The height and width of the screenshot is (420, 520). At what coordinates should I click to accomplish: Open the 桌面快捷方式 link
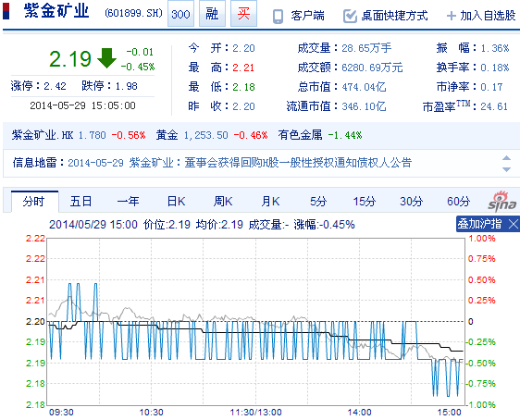(394, 16)
